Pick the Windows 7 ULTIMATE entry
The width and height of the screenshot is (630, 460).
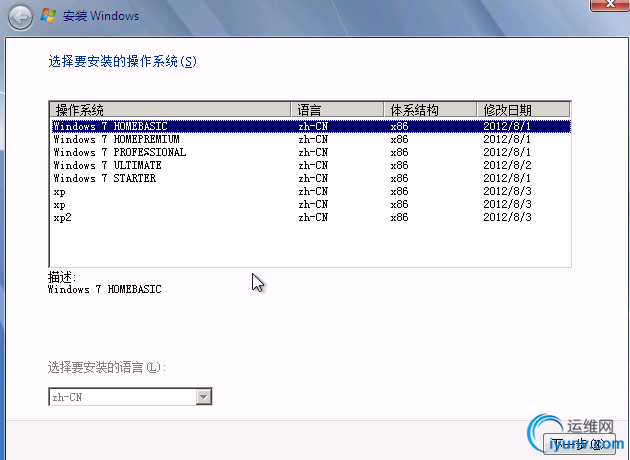click(x=311, y=165)
